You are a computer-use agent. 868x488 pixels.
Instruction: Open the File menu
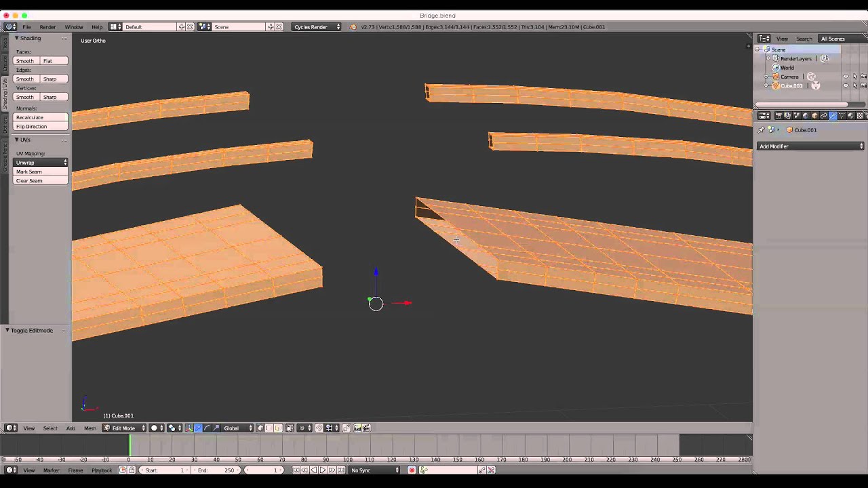click(26, 26)
